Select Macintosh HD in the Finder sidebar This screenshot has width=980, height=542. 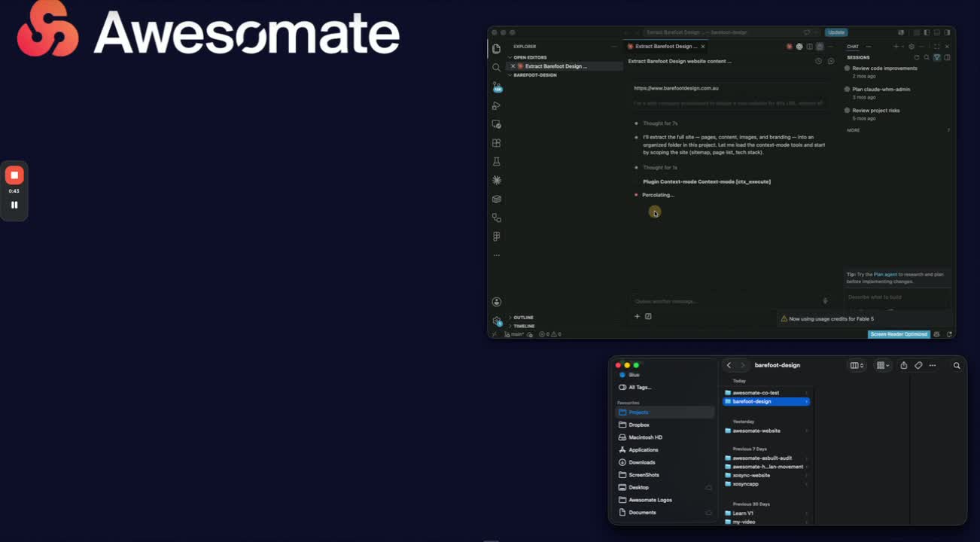(x=665, y=437)
